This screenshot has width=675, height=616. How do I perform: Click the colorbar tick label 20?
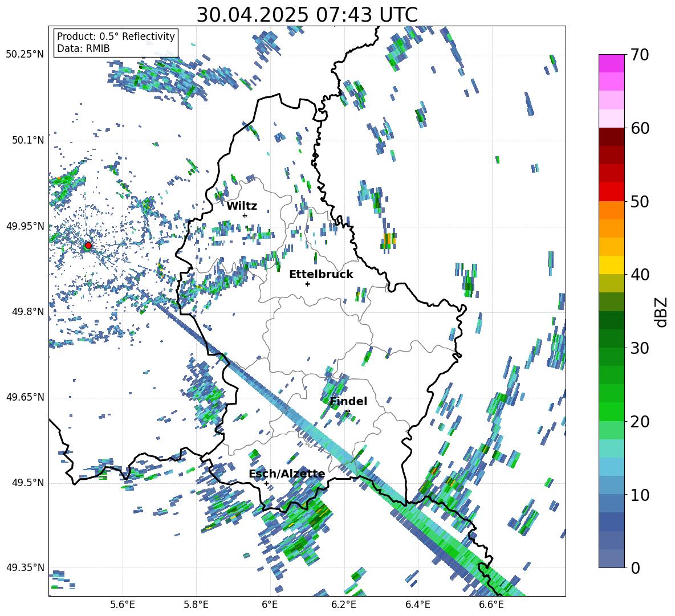(x=640, y=422)
